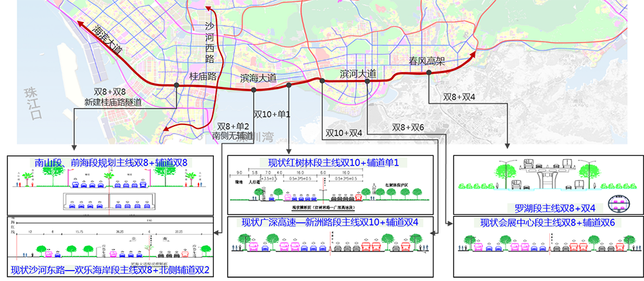Viewport: 644px width, 281px height.
Task: Click the eastern arrowhead past 春风高架
Action: (475, 53)
